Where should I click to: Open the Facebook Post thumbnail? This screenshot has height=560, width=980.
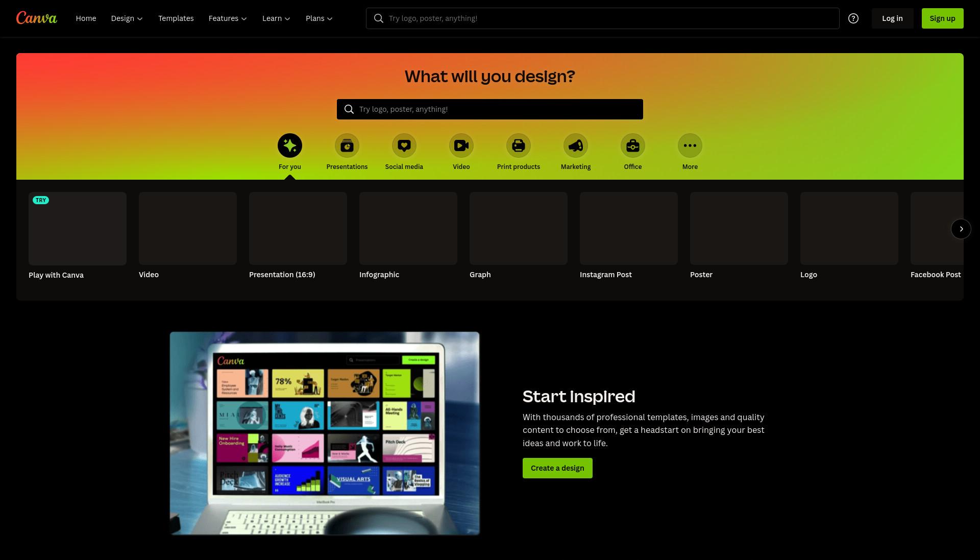click(937, 228)
